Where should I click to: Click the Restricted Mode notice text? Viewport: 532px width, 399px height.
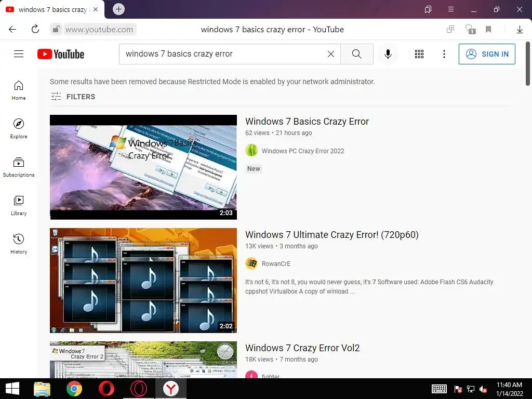[x=212, y=82]
